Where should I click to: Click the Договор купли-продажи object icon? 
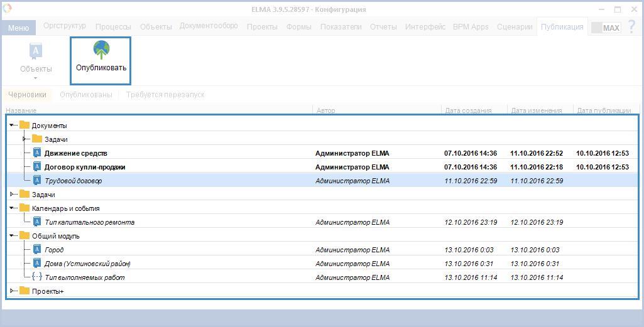pos(37,166)
